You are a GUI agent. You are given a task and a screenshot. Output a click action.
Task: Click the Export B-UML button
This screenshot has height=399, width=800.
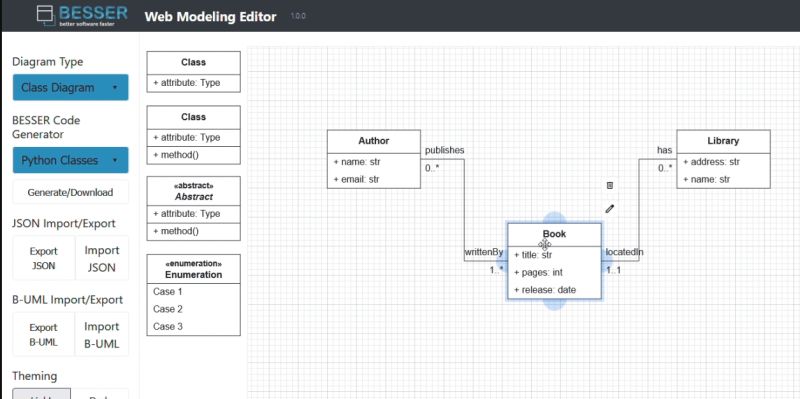(43, 335)
